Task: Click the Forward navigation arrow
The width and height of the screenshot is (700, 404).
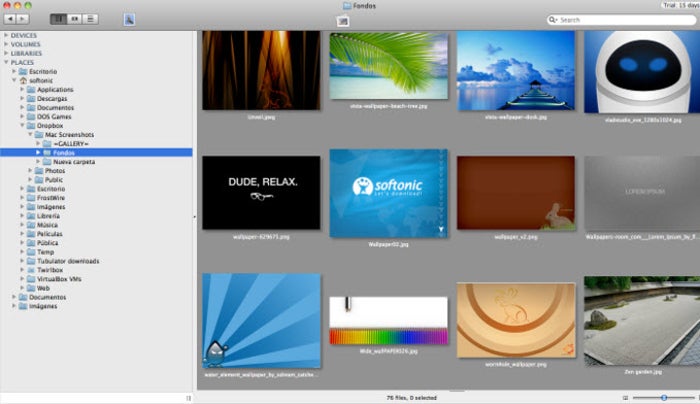Action: [x=24, y=19]
